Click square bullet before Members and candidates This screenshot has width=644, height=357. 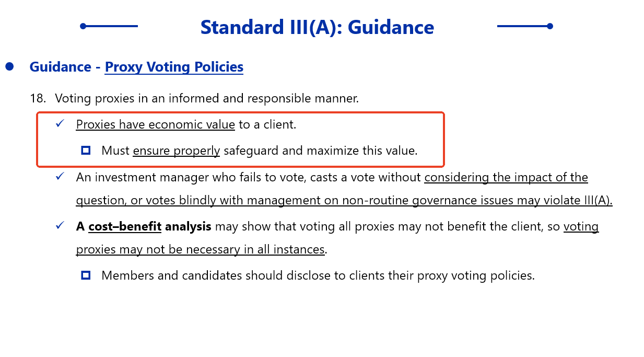pyautogui.click(x=86, y=275)
